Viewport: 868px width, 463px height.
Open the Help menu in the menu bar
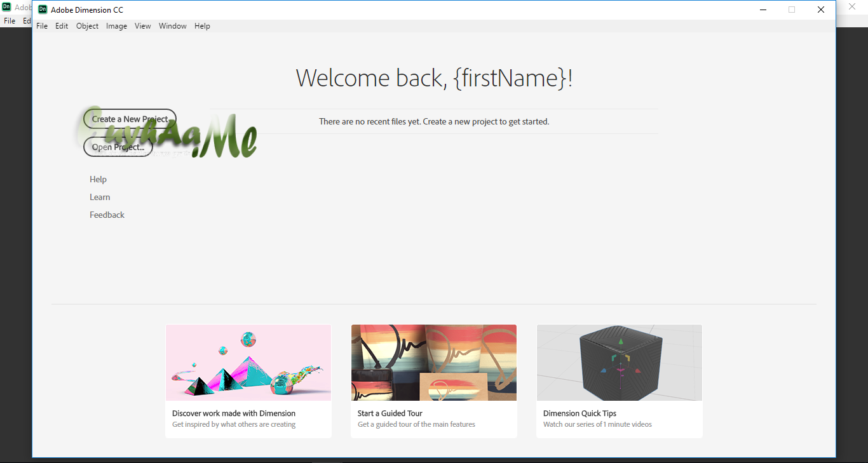(202, 26)
